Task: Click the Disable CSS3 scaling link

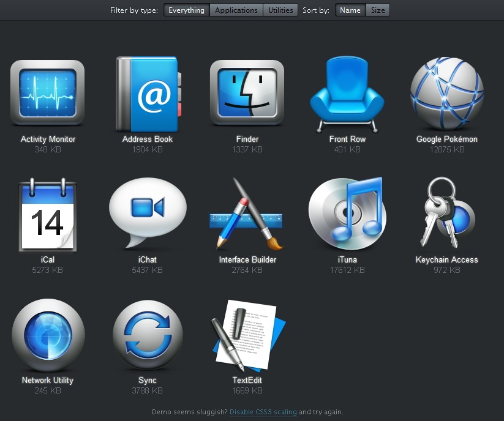Action: pyautogui.click(x=263, y=412)
